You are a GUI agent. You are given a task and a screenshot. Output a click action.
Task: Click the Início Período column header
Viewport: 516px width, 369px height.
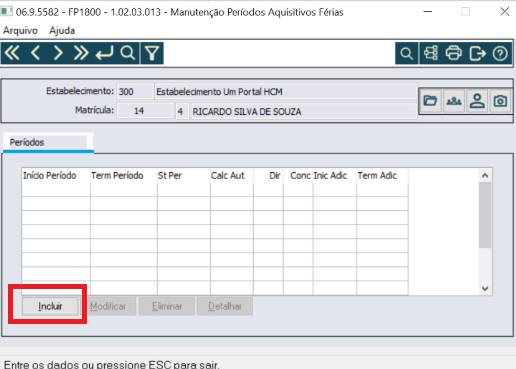(56, 175)
